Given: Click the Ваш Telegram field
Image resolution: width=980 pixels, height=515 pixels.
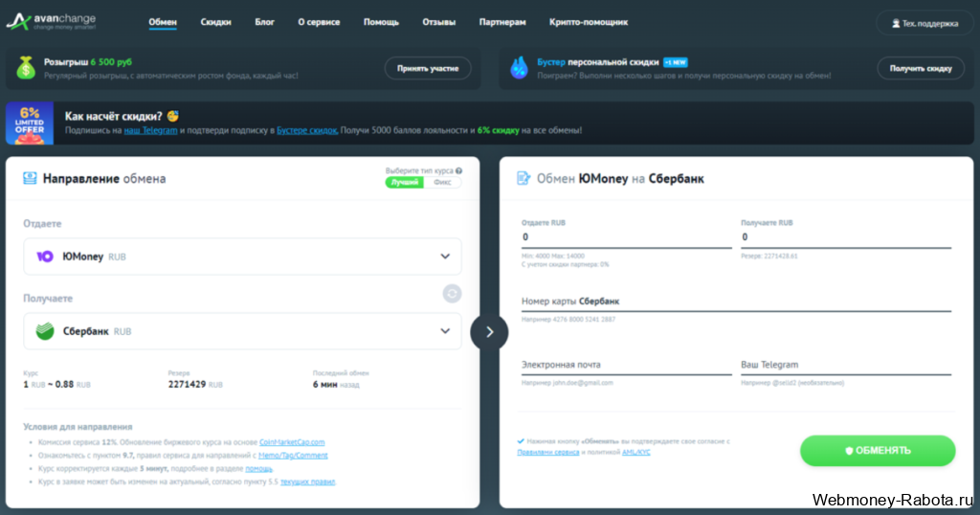Looking at the screenshot, I should click(x=846, y=365).
